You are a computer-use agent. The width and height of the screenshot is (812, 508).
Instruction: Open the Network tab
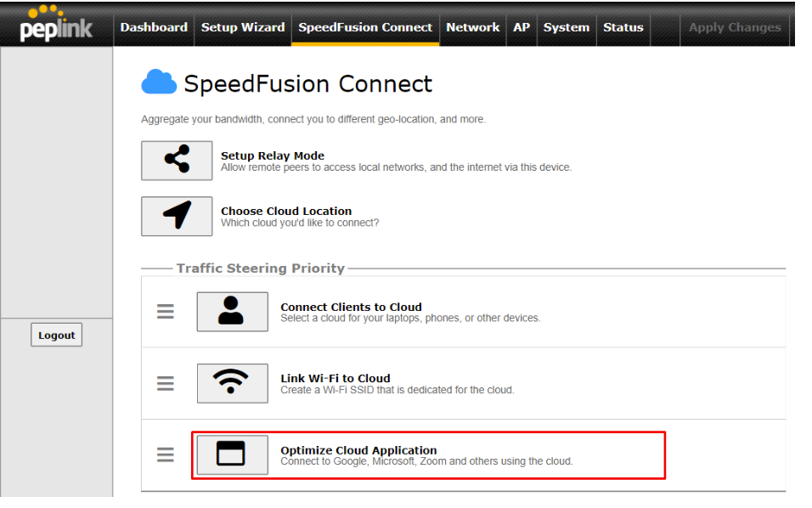473,27
